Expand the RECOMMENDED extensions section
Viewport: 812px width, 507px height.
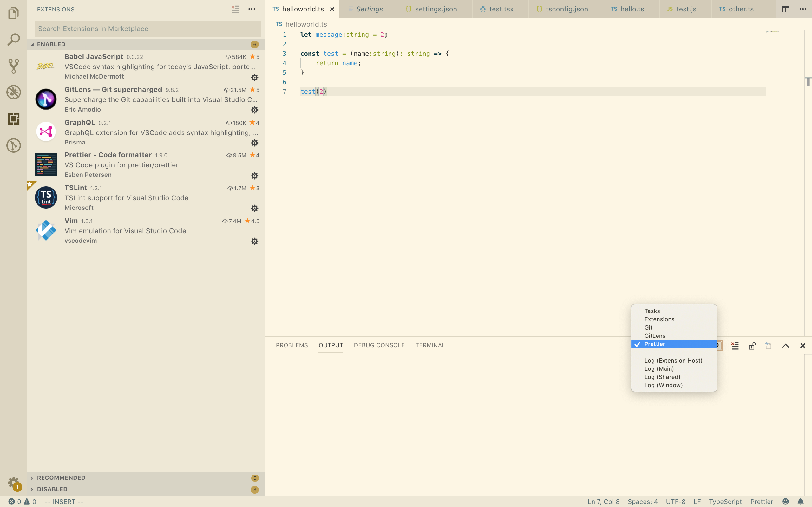tap(61, 478)
